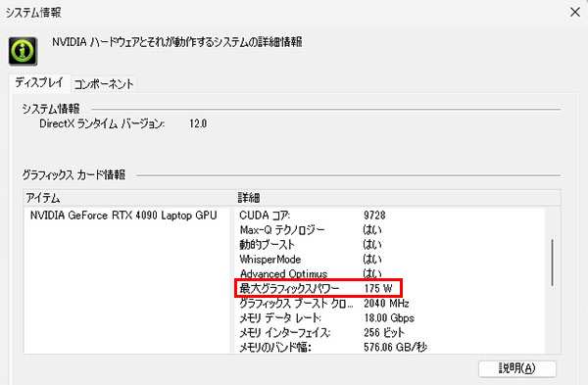
Task: Click the 2040 MHz value
Action: pos(386,303)
